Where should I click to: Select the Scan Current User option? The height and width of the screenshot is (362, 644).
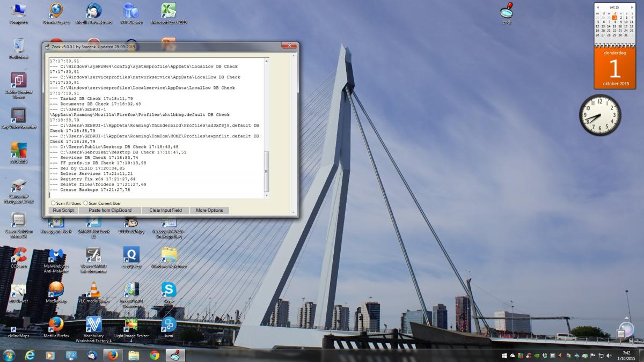point(86,203)
